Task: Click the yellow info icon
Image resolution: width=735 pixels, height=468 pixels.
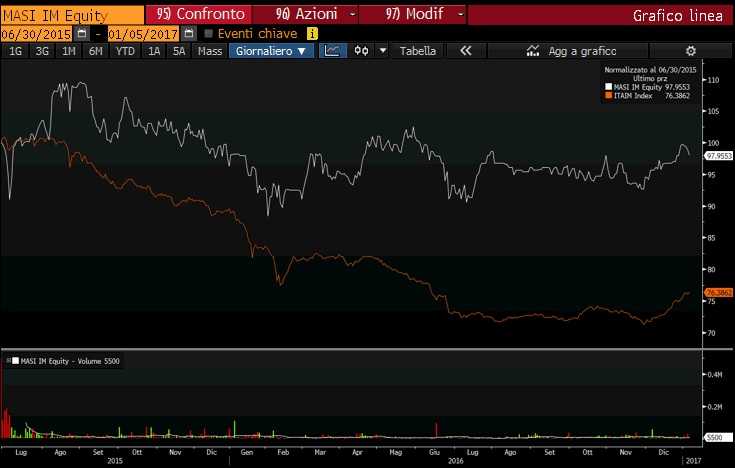Action: 312,34
